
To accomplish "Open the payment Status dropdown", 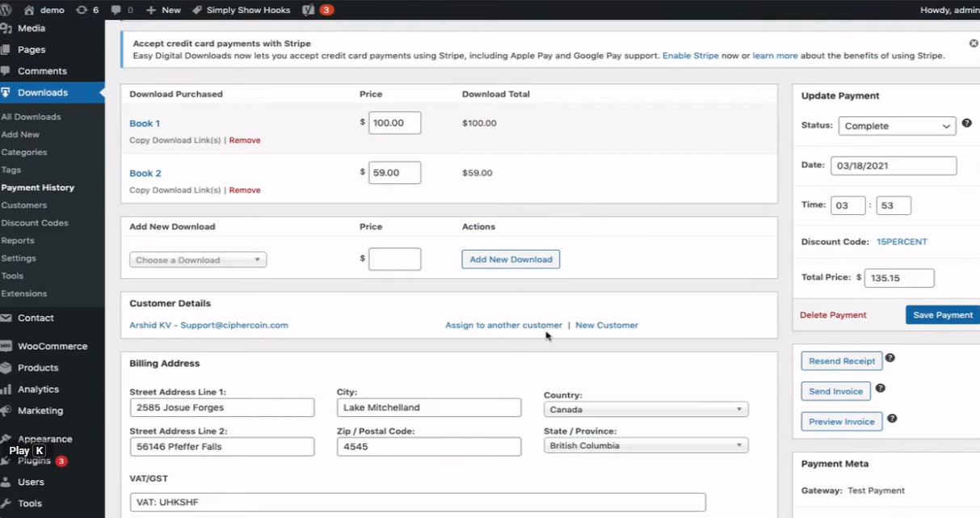I will point(897,126).
